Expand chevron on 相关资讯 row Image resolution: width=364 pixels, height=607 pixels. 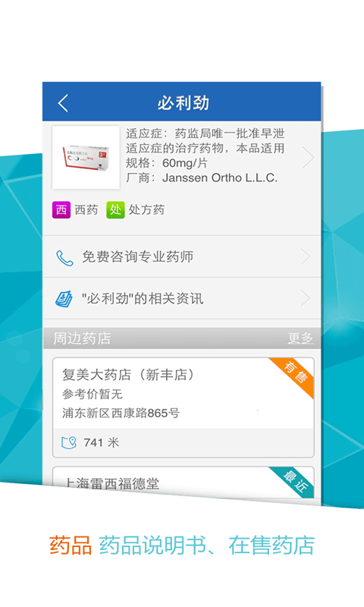click(x=306, y=298)
